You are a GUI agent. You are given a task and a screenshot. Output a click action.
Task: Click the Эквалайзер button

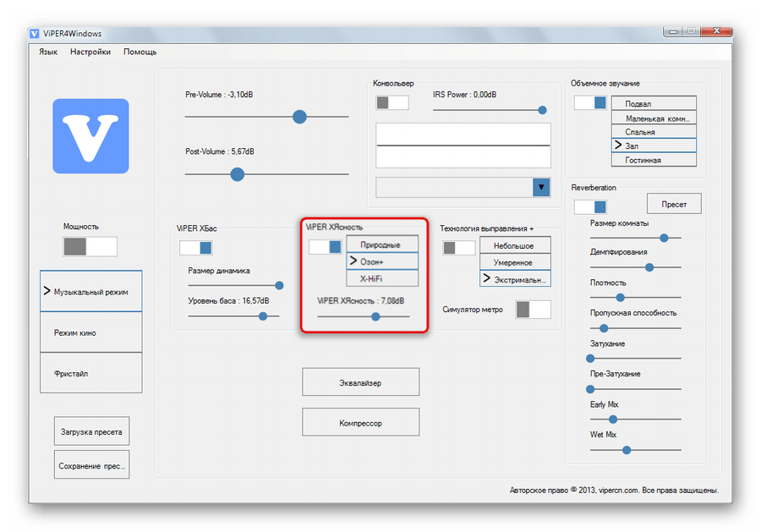coord(360,383)
